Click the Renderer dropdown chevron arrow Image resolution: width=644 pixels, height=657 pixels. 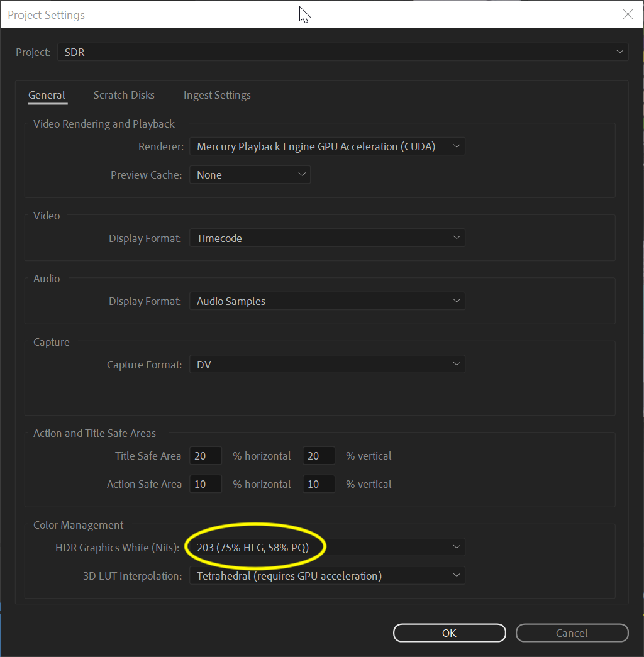[457, 146]
